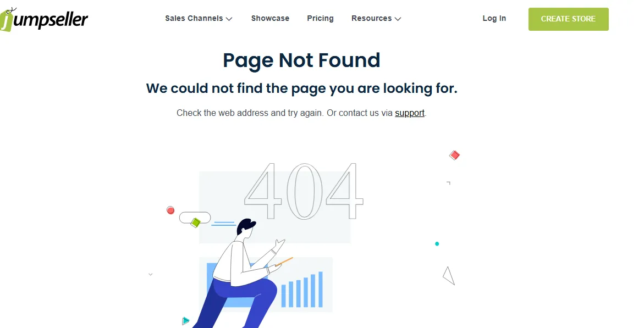Expand the Resources chevron arrow
The image size is (644, 328).
[x=398, y=19]
